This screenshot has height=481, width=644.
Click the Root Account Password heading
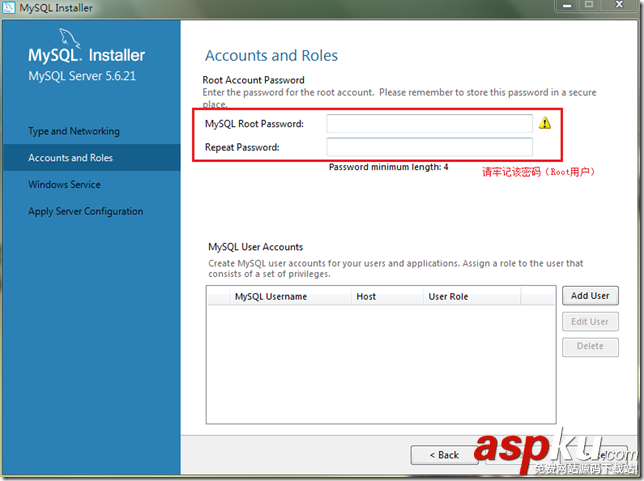click(x=253, y=80)
